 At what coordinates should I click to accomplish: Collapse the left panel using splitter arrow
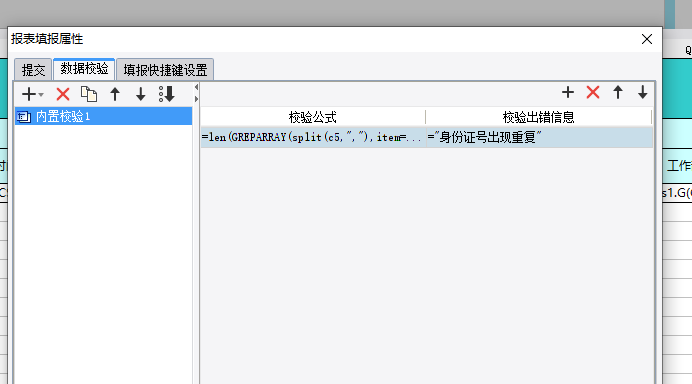coord(196,87)
